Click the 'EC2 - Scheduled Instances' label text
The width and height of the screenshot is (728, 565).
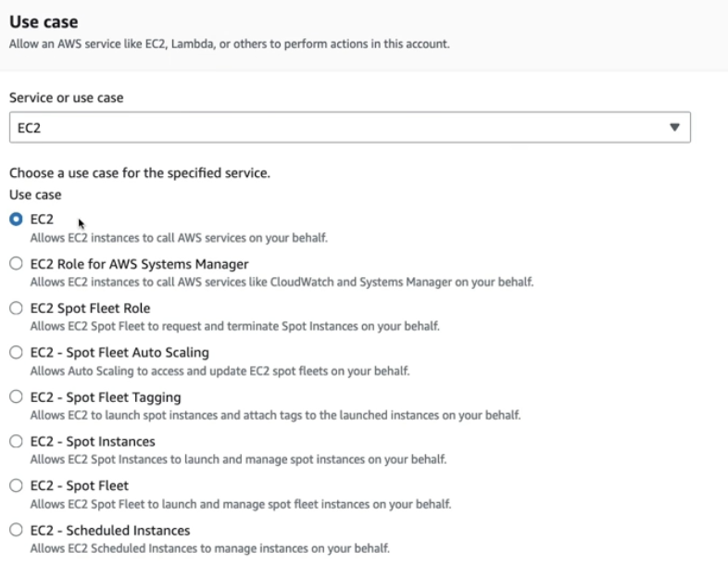(x=110, y=531)
